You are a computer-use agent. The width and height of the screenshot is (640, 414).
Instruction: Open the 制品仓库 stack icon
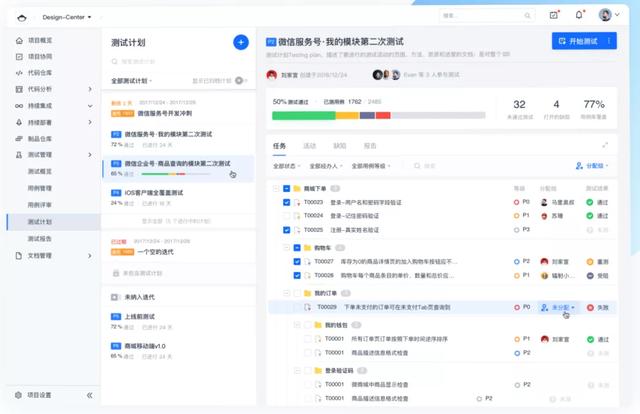point(19,138)
